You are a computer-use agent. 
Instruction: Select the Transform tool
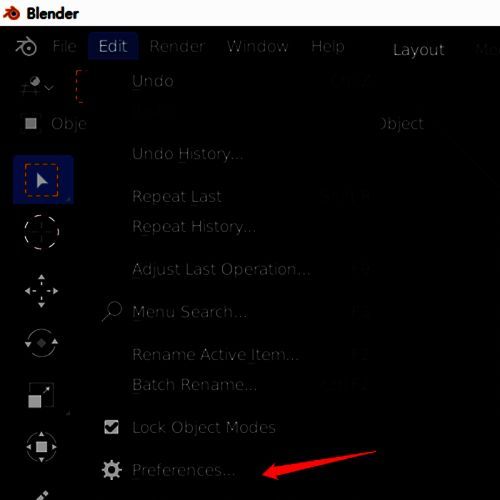coord(41,447)
